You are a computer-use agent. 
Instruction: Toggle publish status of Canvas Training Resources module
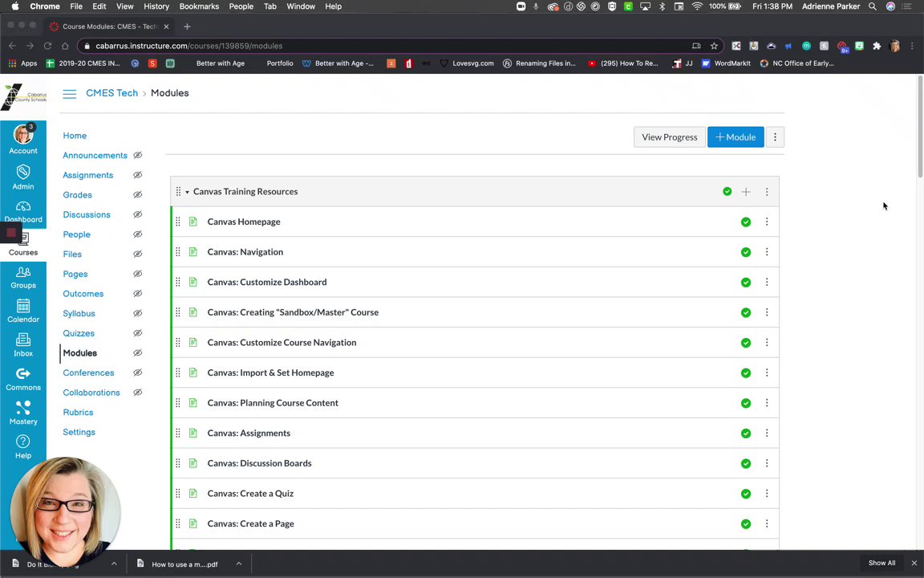point(727,192)
